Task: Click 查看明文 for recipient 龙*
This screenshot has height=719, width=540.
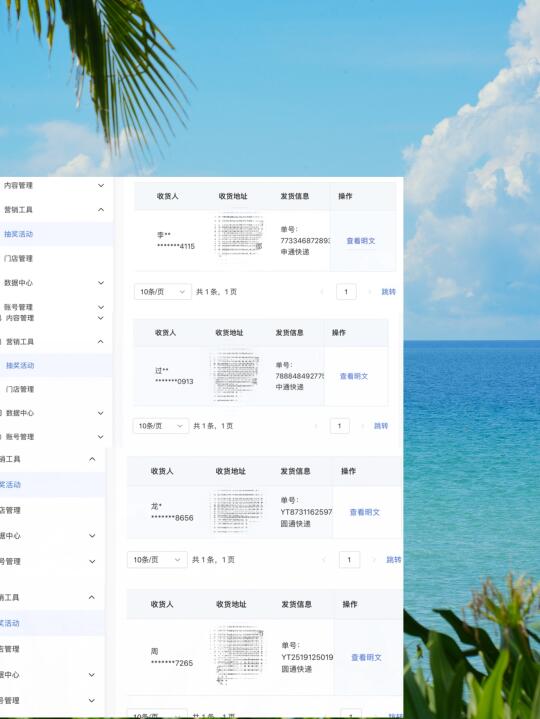Action: (365, 512)
